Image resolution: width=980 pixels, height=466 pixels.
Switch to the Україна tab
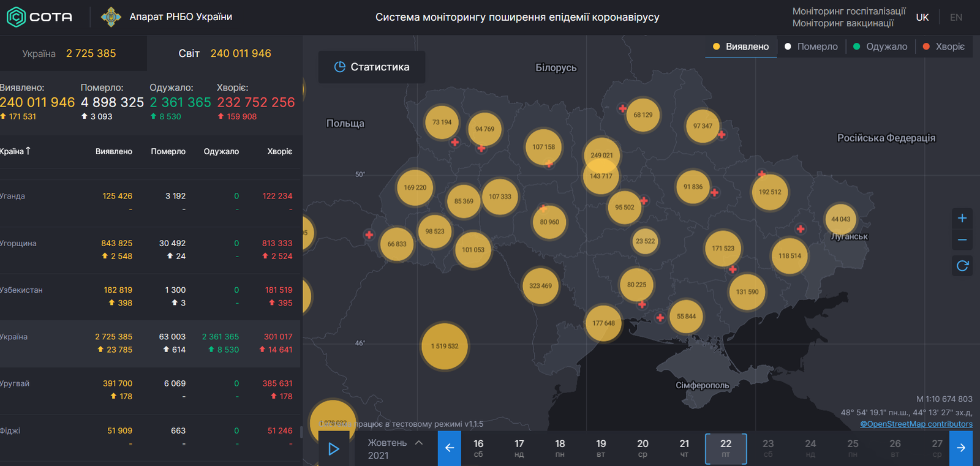[x=69, y=53]
